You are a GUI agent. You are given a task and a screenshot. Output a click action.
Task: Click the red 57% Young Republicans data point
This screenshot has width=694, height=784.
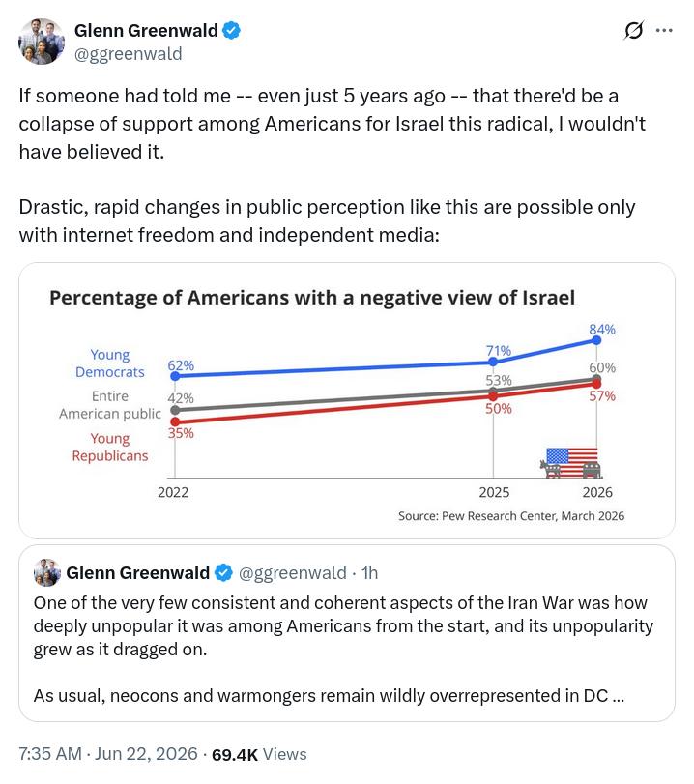pyautogui.click(x=596, y=384)
